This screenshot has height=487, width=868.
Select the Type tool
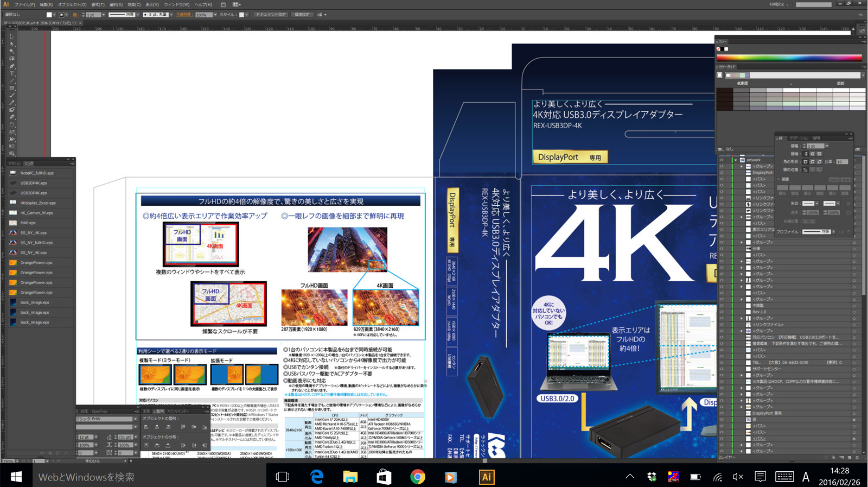tap(11, 73)
